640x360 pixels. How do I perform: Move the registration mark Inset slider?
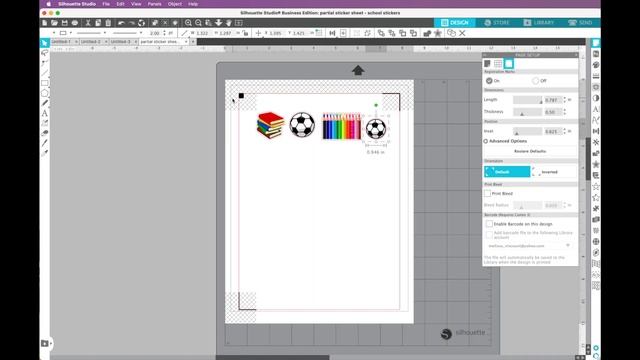pyautogui.click(x=516, y=133)
